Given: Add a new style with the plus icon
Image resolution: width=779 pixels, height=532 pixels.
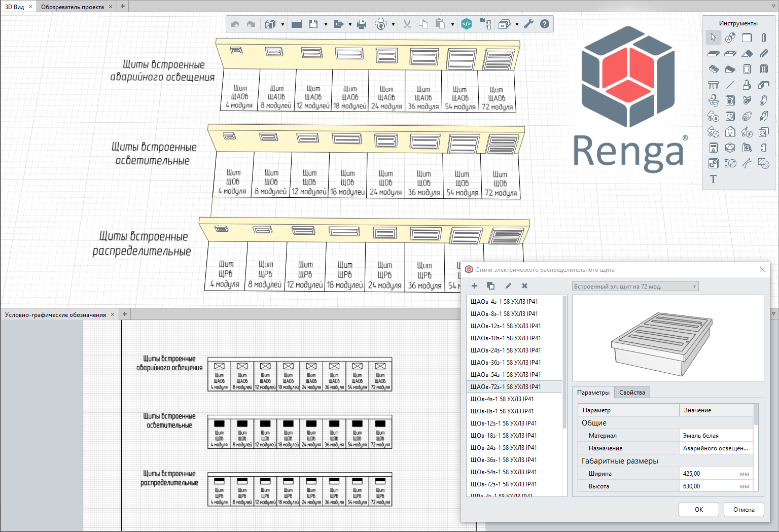Looking at the screenshot, I should point(474,286).
